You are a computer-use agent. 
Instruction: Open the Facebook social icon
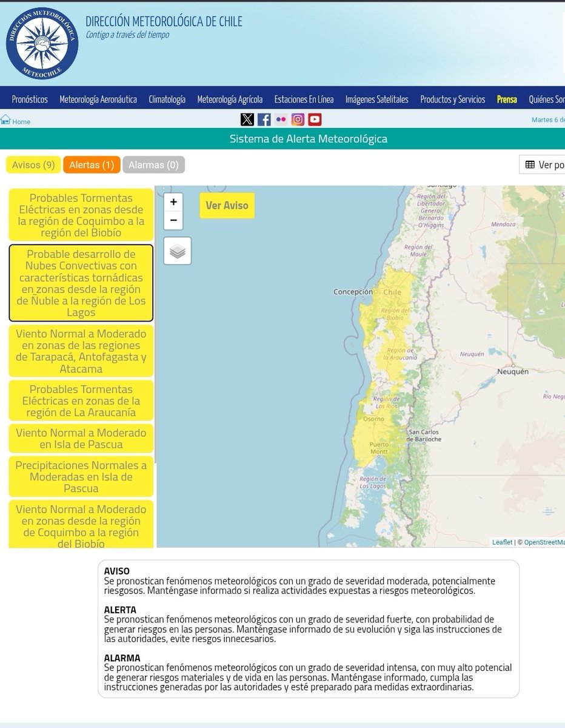pos(264,120)
